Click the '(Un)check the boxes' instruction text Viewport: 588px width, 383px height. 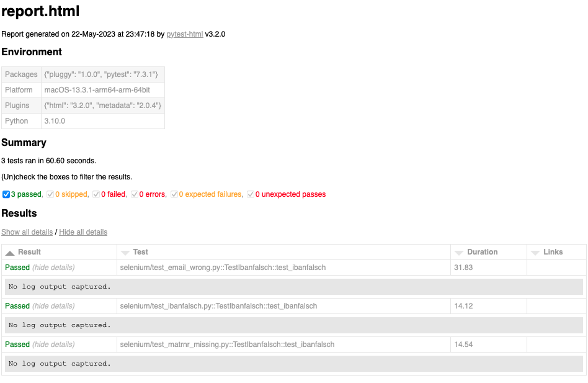click(67, 177)
